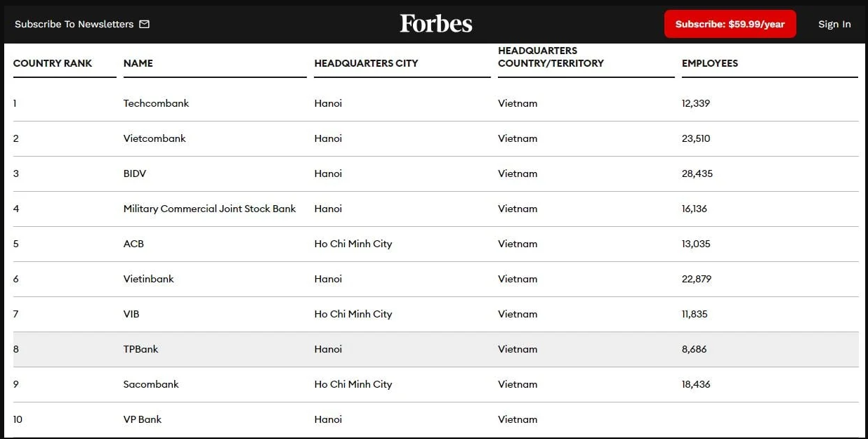Screen dimensions: 868x439
Task: Click the VP Bank name
Action: (x=143, y=419)
